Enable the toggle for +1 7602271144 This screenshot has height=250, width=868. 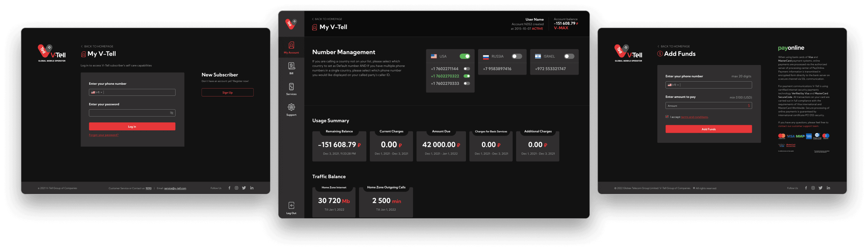click(x=467, y=69)
